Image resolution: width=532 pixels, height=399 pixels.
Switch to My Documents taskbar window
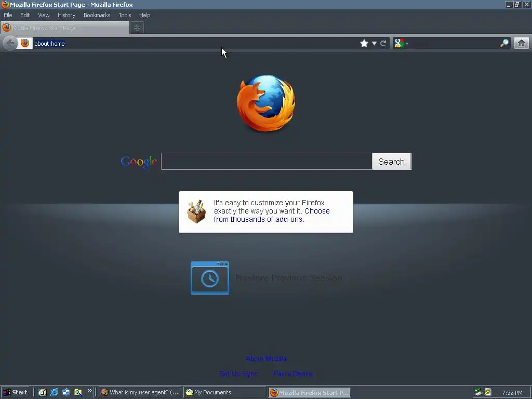pos(224,392)
